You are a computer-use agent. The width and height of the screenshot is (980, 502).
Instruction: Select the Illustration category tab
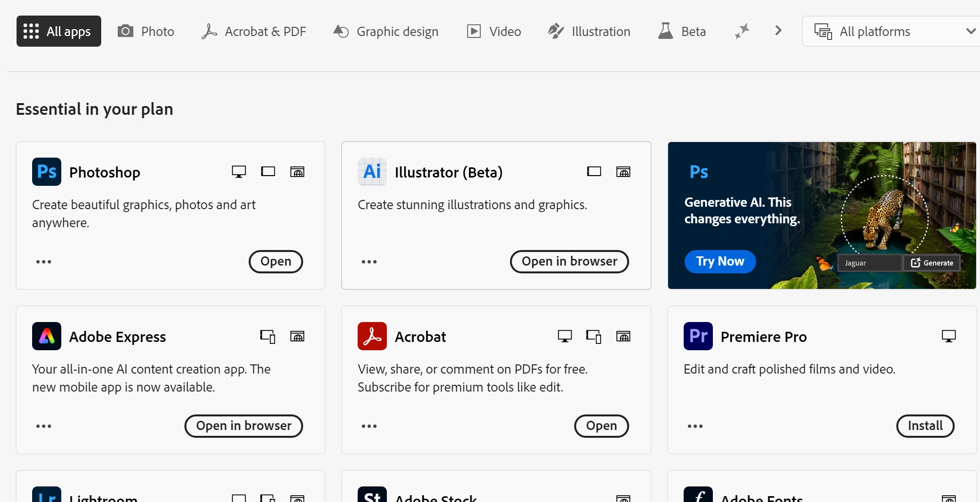pos(589,31)
